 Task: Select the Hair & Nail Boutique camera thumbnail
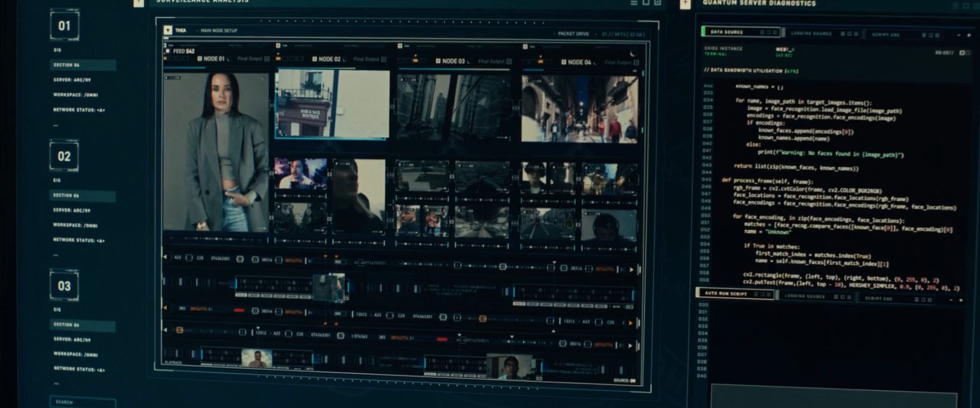click(x=332, y=104)
